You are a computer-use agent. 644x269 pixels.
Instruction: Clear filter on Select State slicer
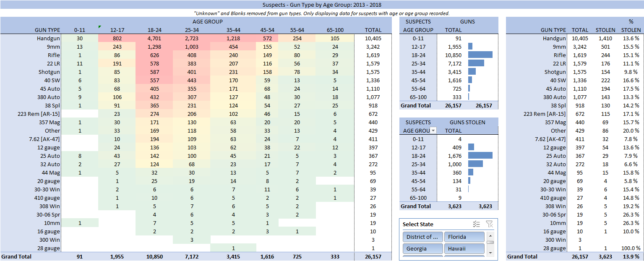coord(489,224)
